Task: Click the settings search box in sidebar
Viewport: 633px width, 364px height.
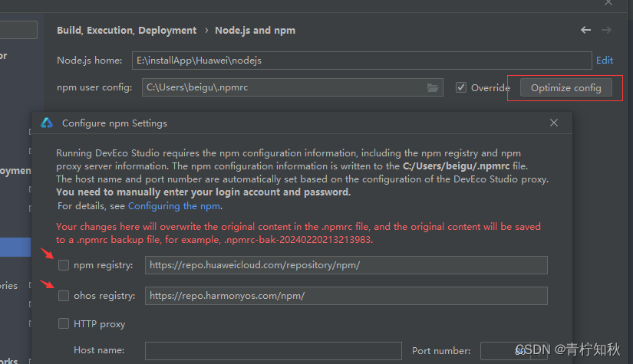Action: pyautogui.click(x=18, y=30)
